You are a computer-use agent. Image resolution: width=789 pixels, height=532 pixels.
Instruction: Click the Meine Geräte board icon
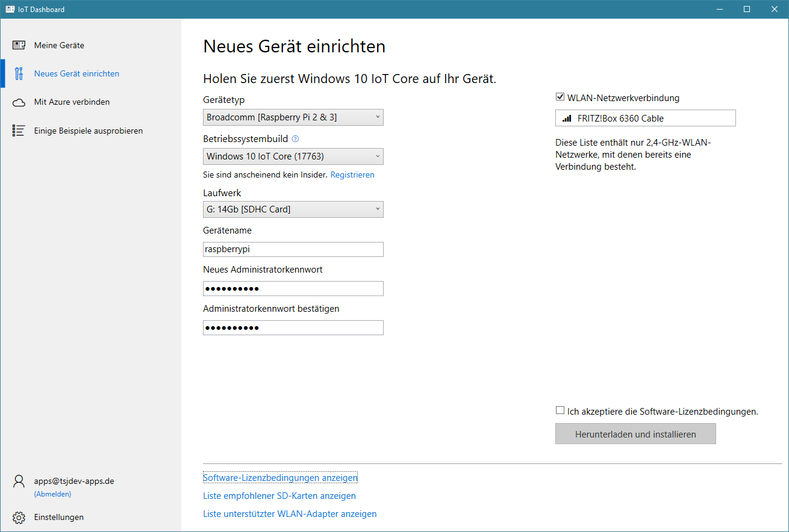(19, 45)
